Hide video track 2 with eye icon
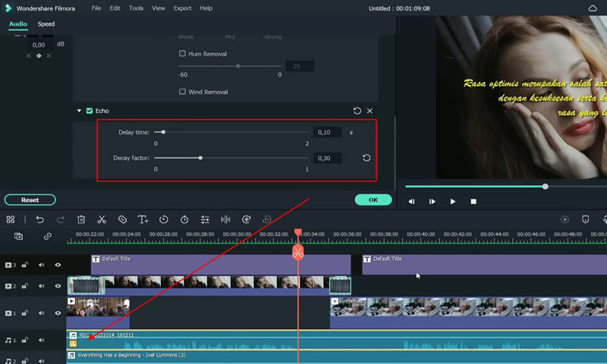 pyautogui.click(x=58, y=286)
